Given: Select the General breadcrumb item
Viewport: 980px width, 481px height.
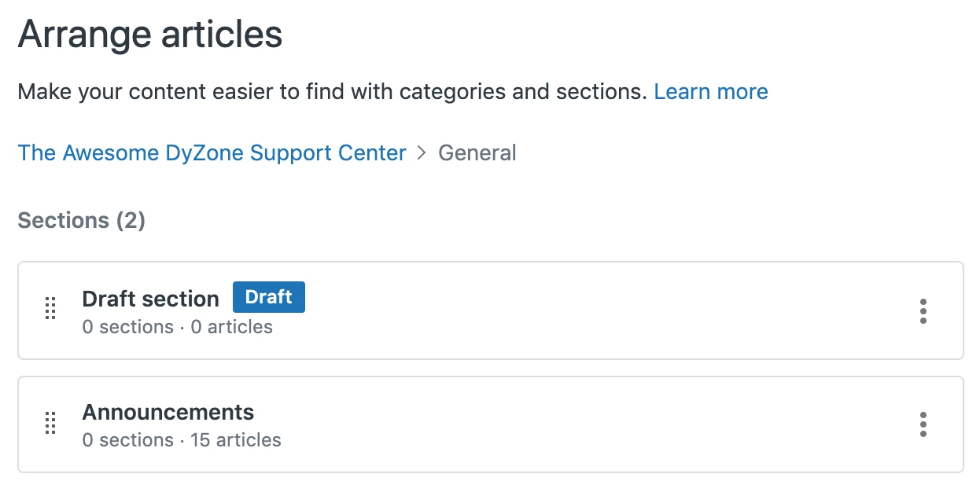Looking at the screenshot, I should 477,152.
